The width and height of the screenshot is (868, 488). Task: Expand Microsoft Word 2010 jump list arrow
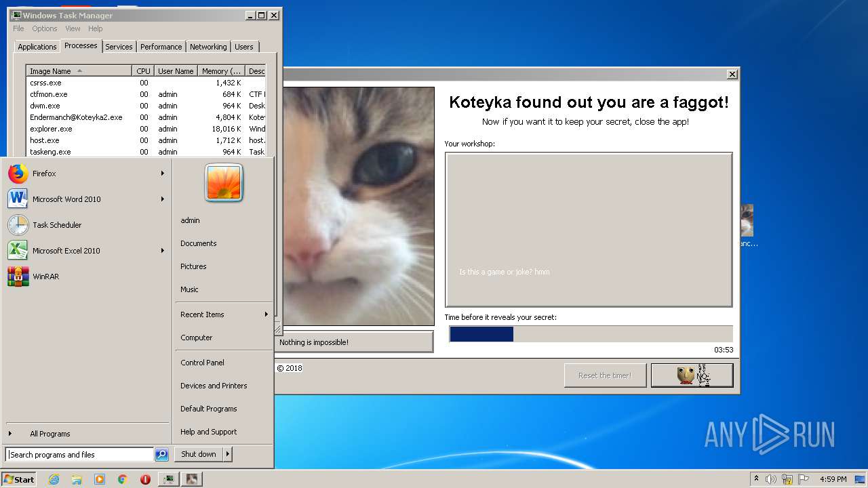coord(163,199)
